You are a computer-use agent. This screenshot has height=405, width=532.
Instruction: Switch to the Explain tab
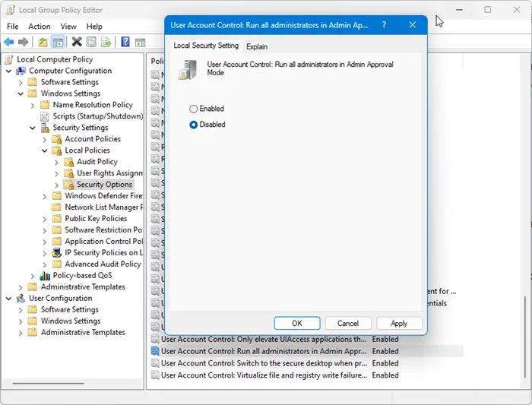point(257,46)
